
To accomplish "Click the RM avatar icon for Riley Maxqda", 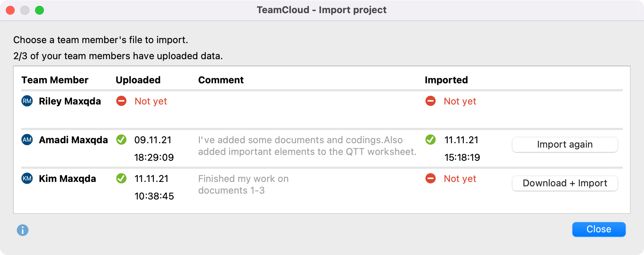I will click(27, 101).
